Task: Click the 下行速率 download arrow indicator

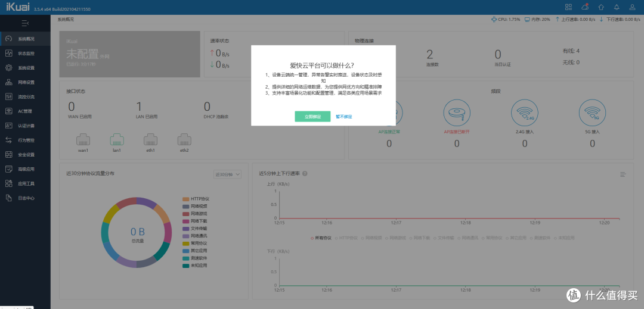Action: [x=601, y=19]
